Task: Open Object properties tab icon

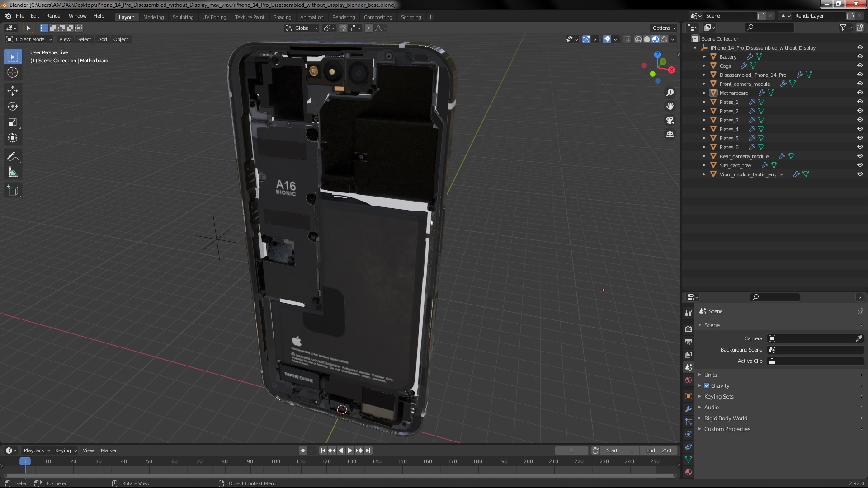Action: 689,396
